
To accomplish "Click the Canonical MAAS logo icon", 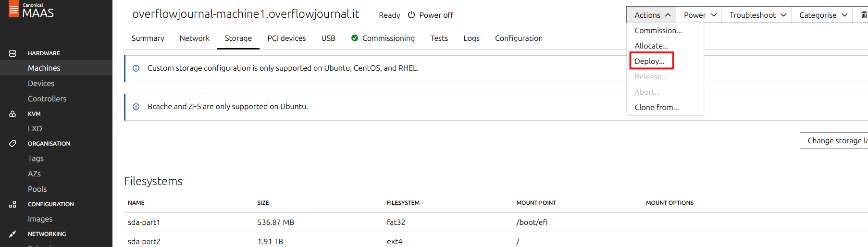I will coord(14,9).
